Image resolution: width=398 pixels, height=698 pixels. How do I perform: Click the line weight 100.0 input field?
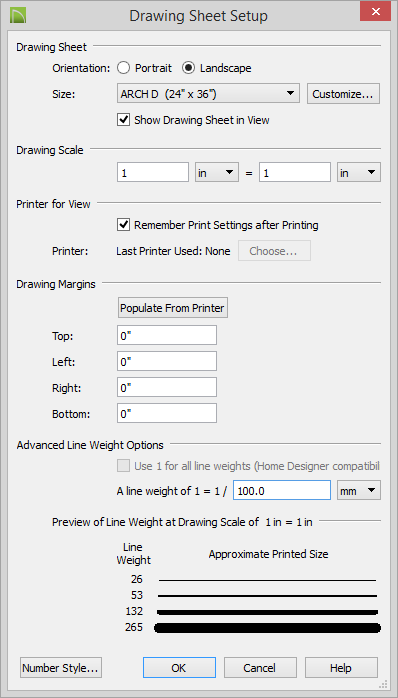(x=282, y=490)
